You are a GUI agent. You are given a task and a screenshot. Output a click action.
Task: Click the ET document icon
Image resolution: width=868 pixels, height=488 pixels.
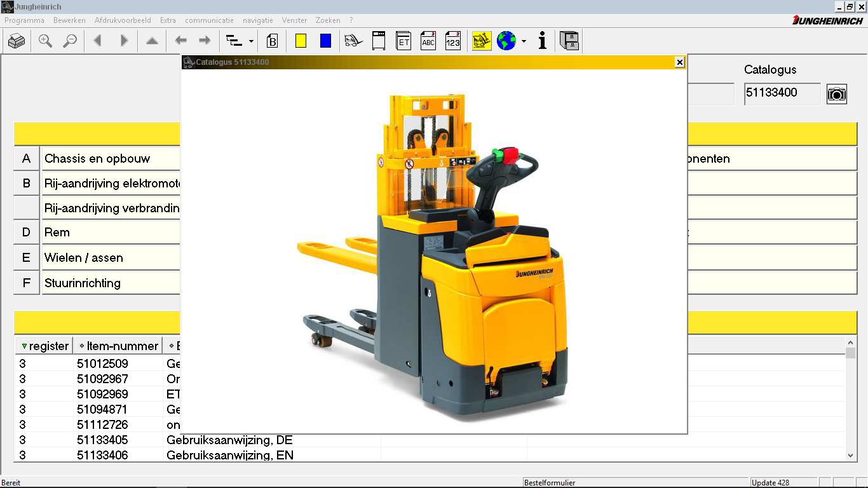[x=403, y=41]
